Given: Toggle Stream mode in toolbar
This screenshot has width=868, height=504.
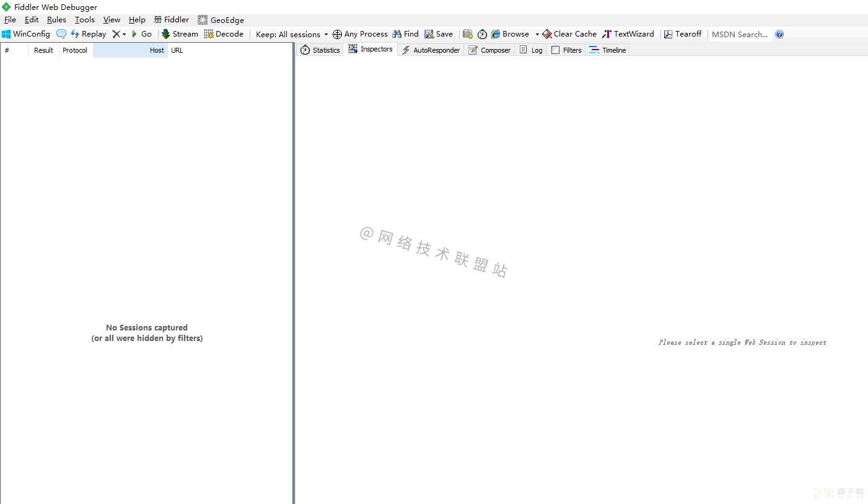Looking at the screenshot, I should [x=180, y=34].
